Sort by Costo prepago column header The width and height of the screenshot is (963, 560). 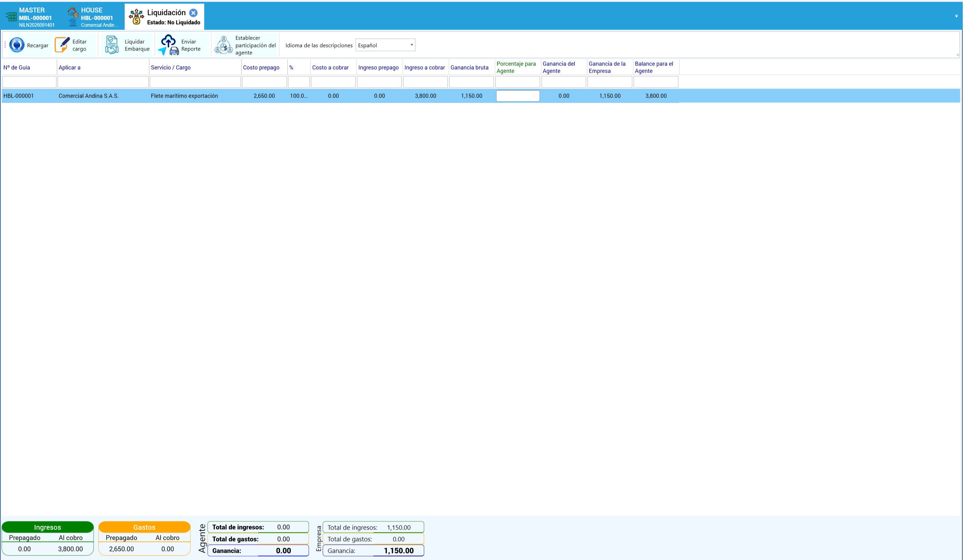pyautogui.click(x=264, y=67)
